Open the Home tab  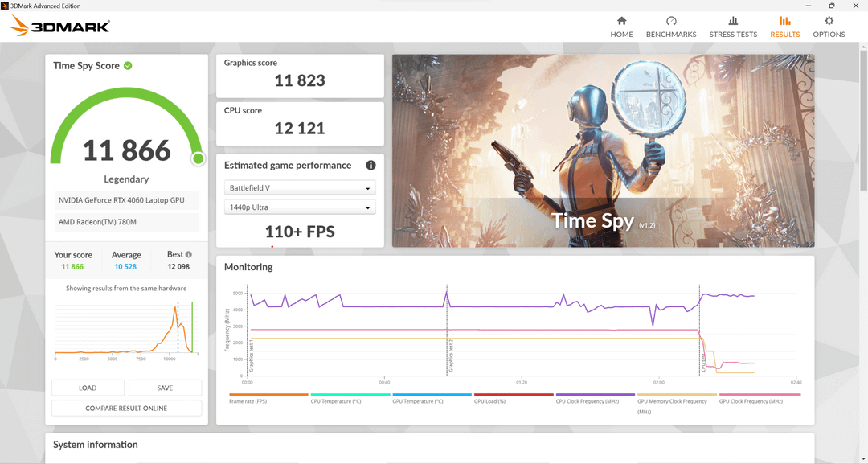(x=621, y=27)
